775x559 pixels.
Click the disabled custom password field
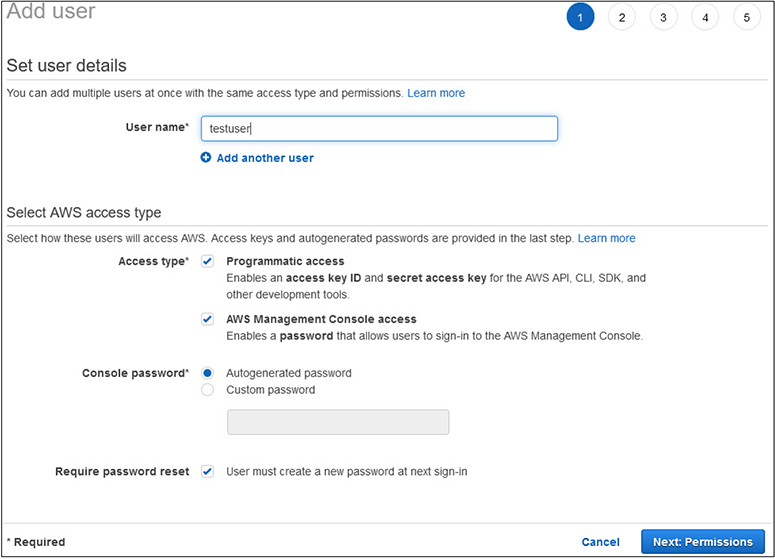point(338,422)
